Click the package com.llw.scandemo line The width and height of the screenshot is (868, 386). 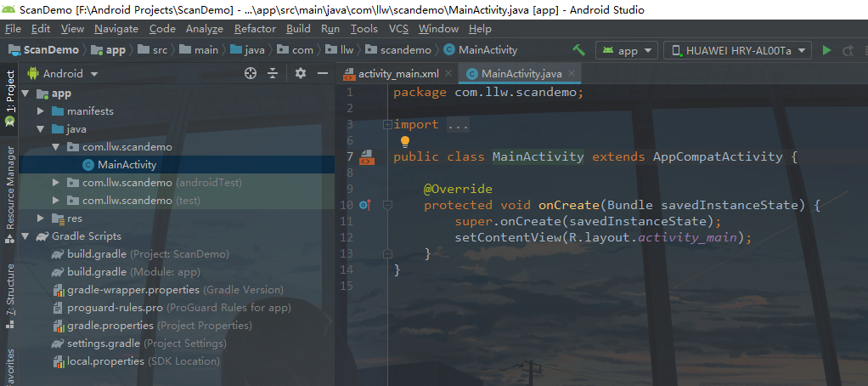[x=488, y=92]
